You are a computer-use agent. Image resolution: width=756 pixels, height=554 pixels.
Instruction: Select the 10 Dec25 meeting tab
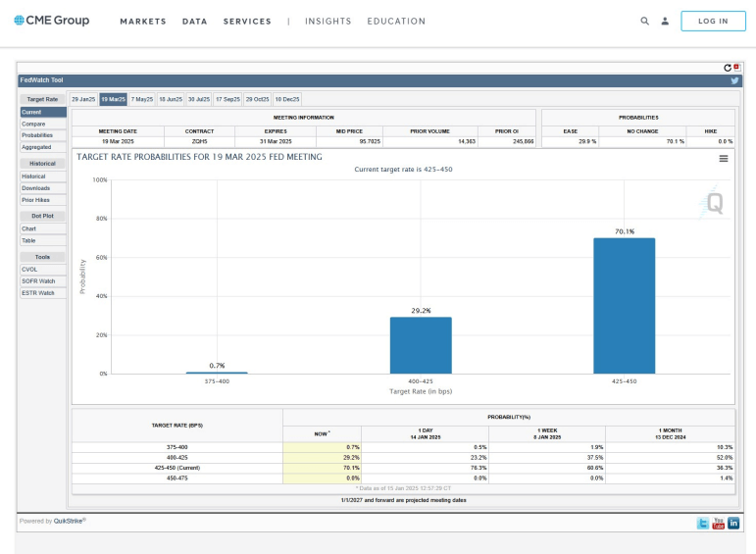click(x=287, y=99)
